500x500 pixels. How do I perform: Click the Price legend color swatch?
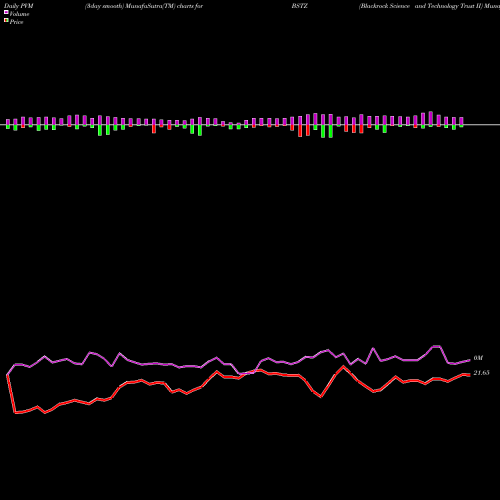6,21
